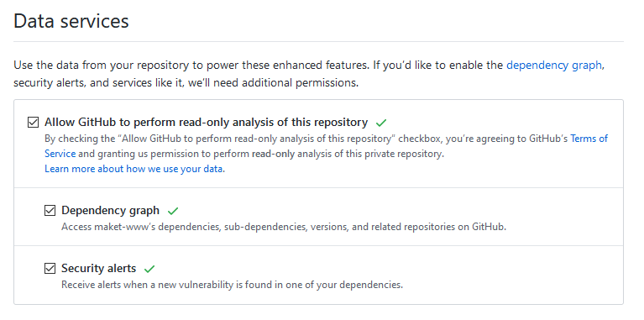Disable the Security alerts checkbox

(x=50, y=269)
